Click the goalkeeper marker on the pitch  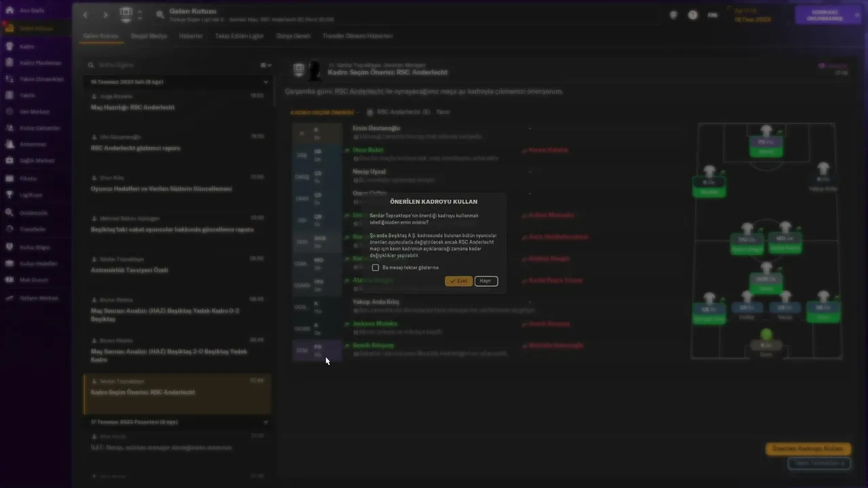click(766, 335)
